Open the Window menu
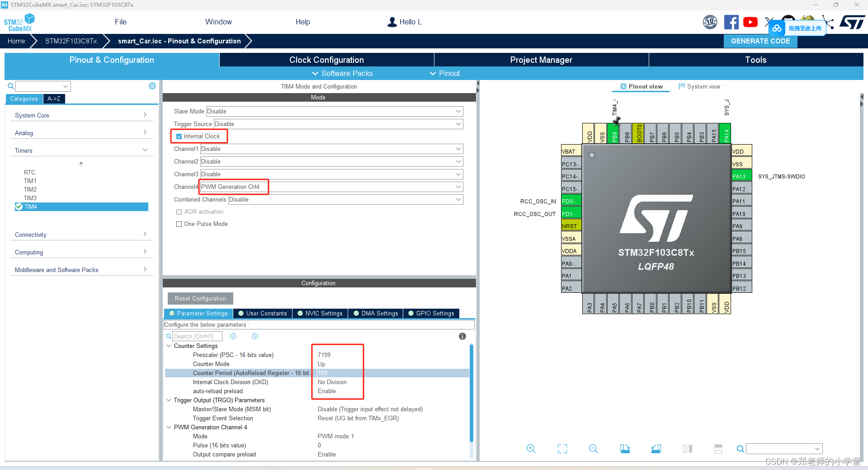This screenshot has height=470, width=868. (218, 22)
